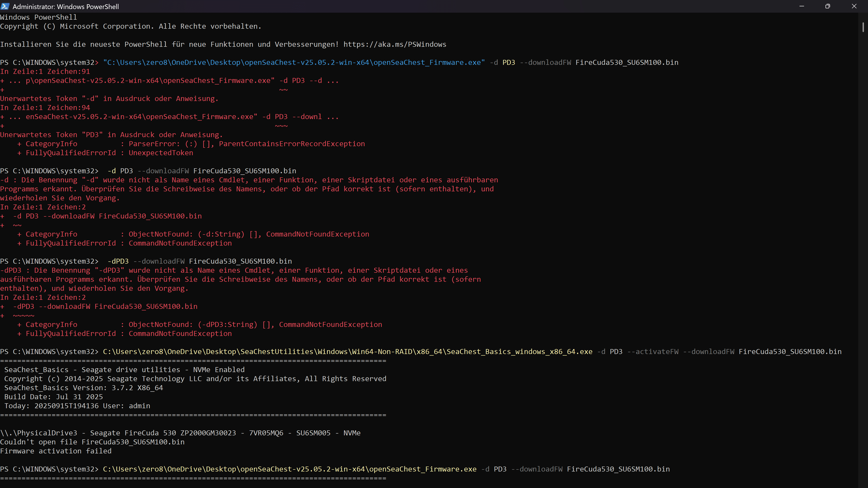The height and width of the screenshot is (488, 868).
Task: Click the 'Administrator: Windows PowerShell' title text
Action: click(66, 6)
